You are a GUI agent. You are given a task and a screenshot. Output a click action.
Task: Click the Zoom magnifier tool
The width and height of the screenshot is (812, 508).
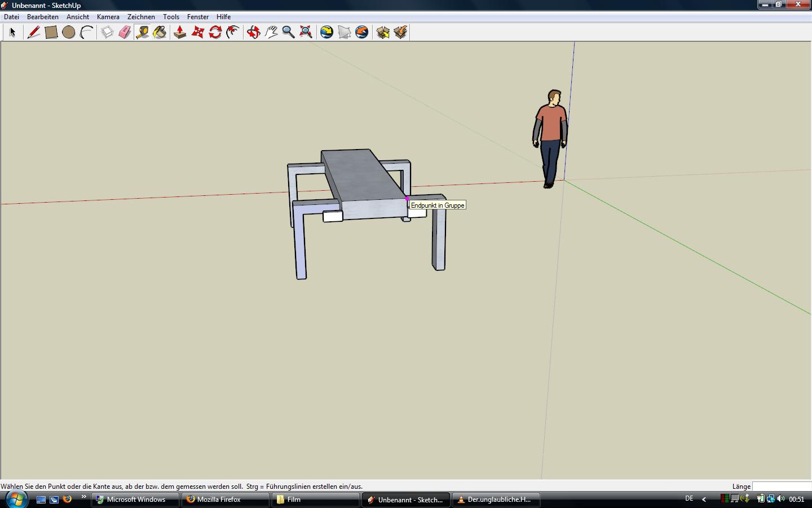[288, 32]
